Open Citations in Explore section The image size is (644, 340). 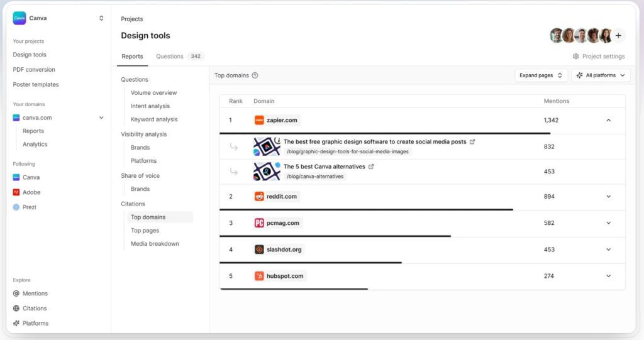point(35,309)
